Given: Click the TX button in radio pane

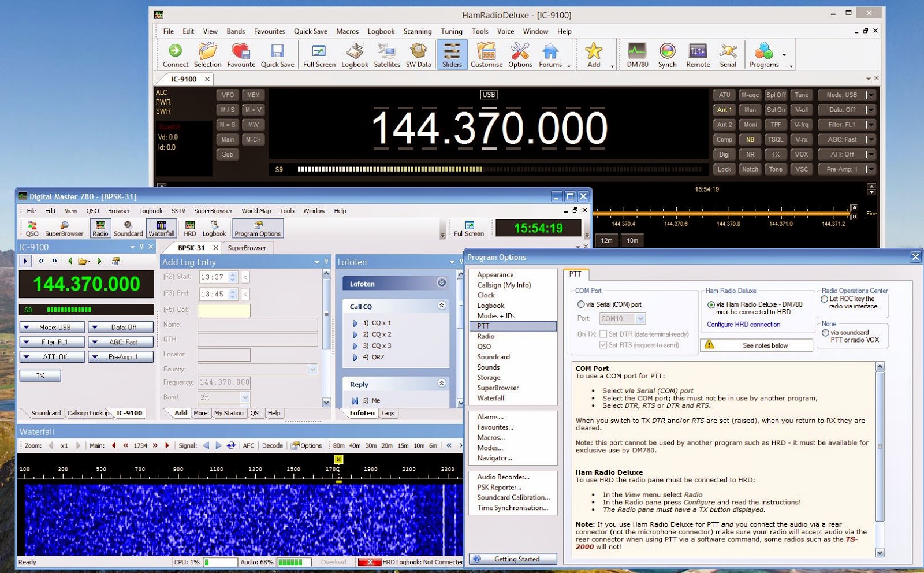Looking at the screenshot, I should point(40,375).
